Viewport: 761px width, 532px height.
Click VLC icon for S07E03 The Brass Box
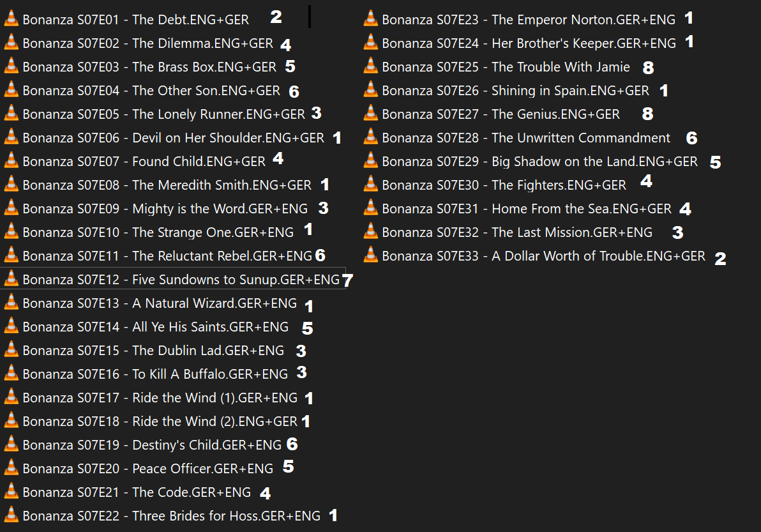[11, 66]
